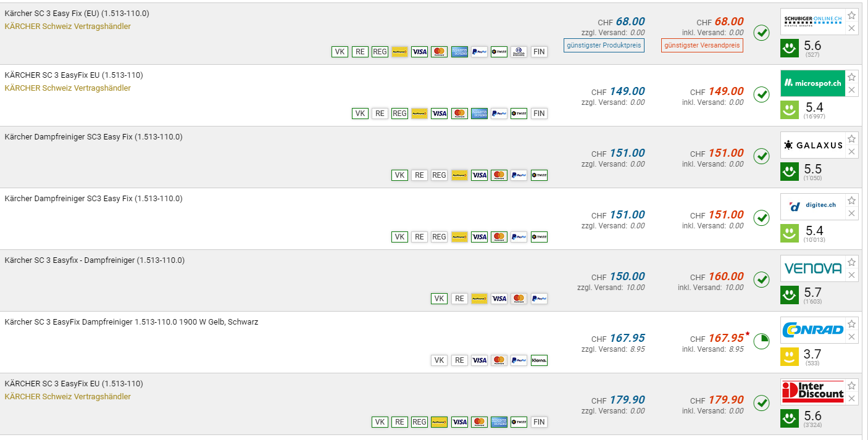868x440 pixels.
Task: Click the 'günstigster Produktpreis' badge
Action: (604, 45)
